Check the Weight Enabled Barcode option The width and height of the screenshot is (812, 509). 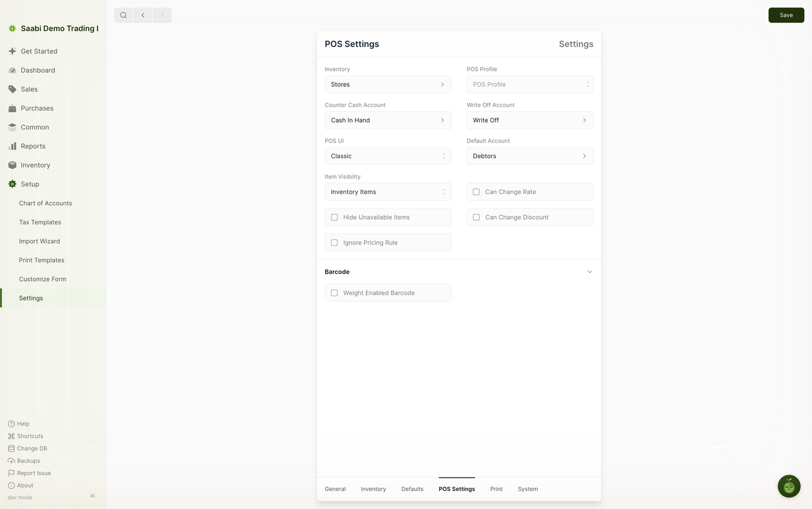[x=334, y=293]
